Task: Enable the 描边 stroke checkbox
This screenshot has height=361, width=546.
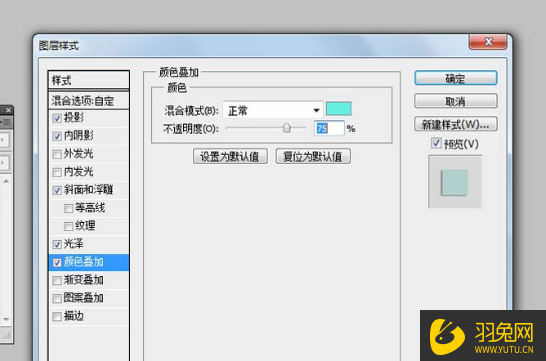Action: click(x=57, y=316)
